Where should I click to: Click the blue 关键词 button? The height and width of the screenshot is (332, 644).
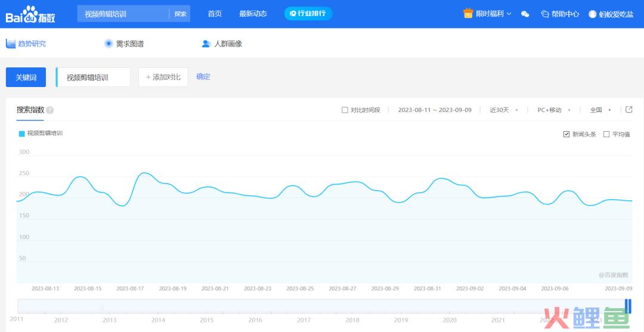(26, 77)
